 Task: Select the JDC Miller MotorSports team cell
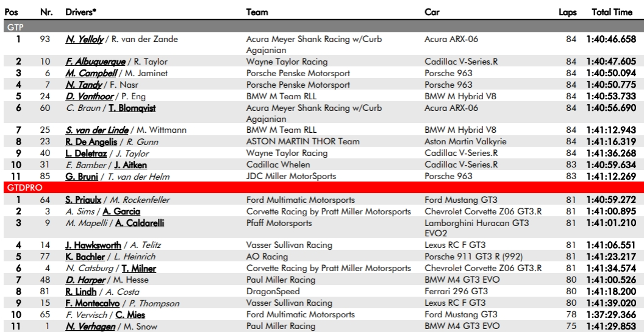tap(291, 176)
